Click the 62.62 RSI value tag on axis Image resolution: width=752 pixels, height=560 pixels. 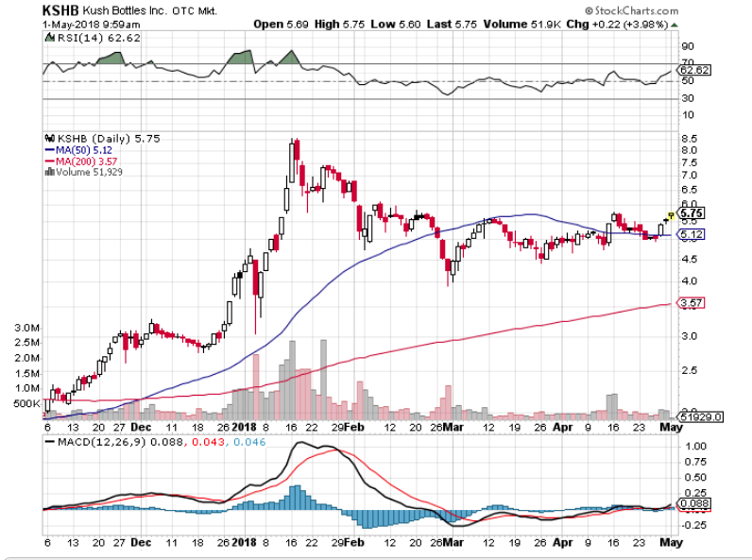tap(694, 70)
